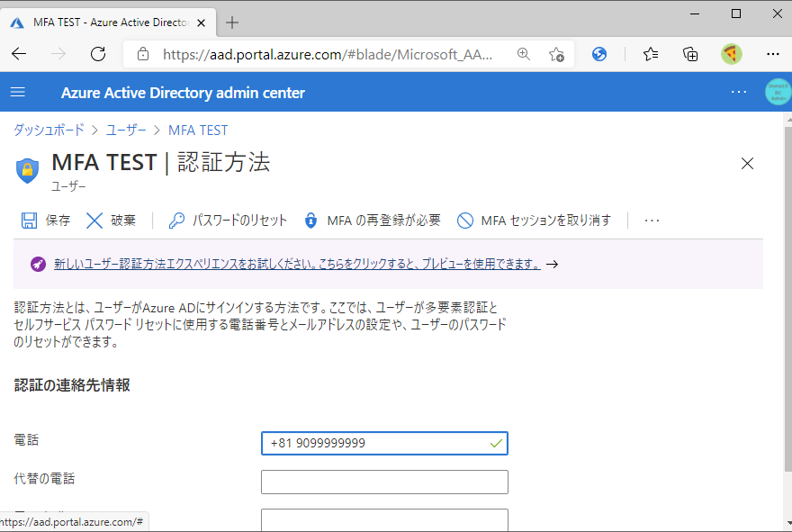The image size is (792, 532).
Task: Click the 認証の連絡先情報 heading
Action: 72,385
